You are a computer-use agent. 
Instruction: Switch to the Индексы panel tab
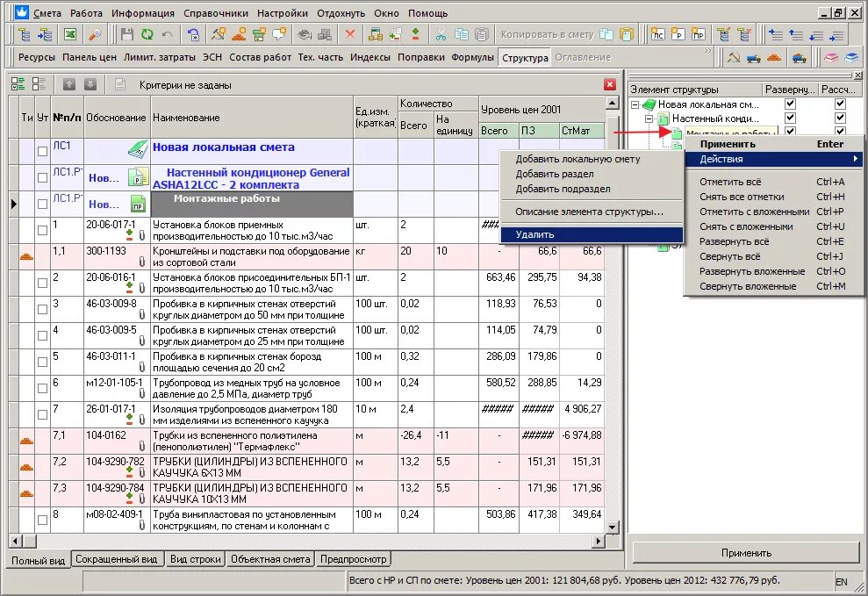point(369,57)
